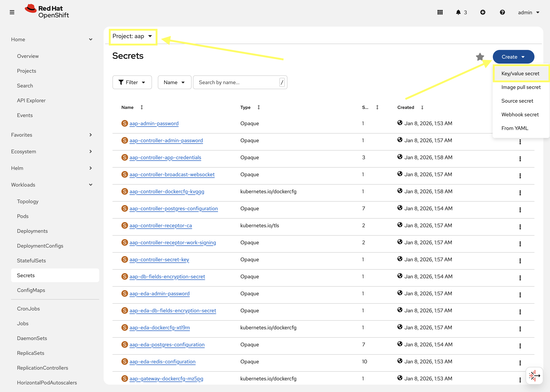Open the aap-admin-password secret link

[x=154, y=123]
